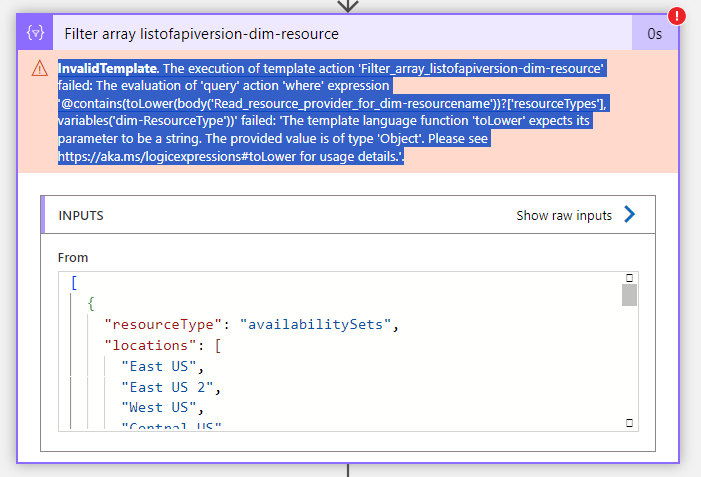
Task: Click the red error badge
Action: pos(676,16)
